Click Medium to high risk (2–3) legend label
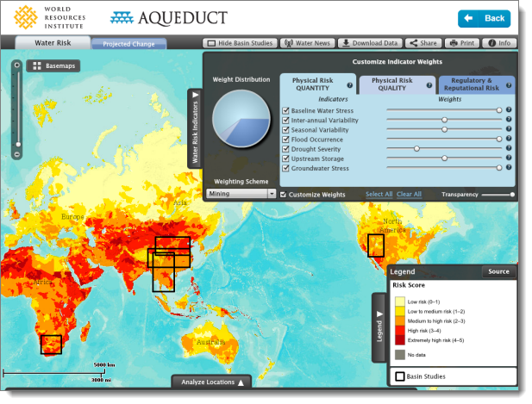This screenshot has height=404, width=532. click(x=436, y=321)
